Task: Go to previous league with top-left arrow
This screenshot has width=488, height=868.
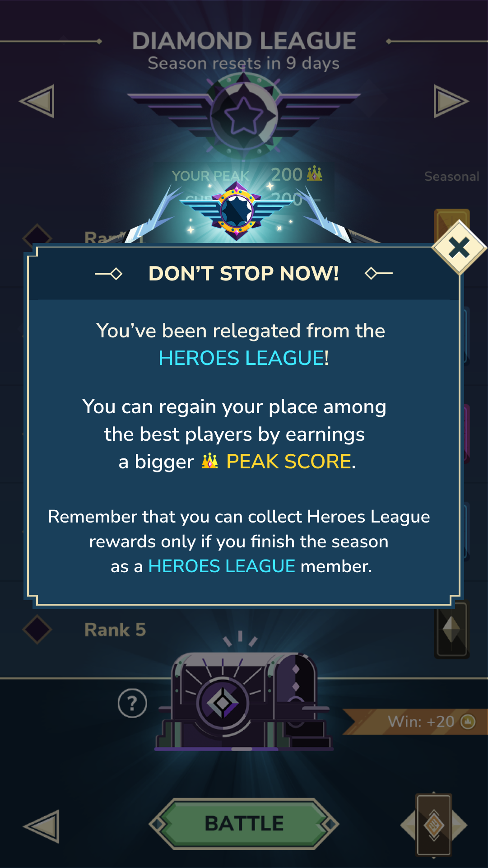Action: 37,101
